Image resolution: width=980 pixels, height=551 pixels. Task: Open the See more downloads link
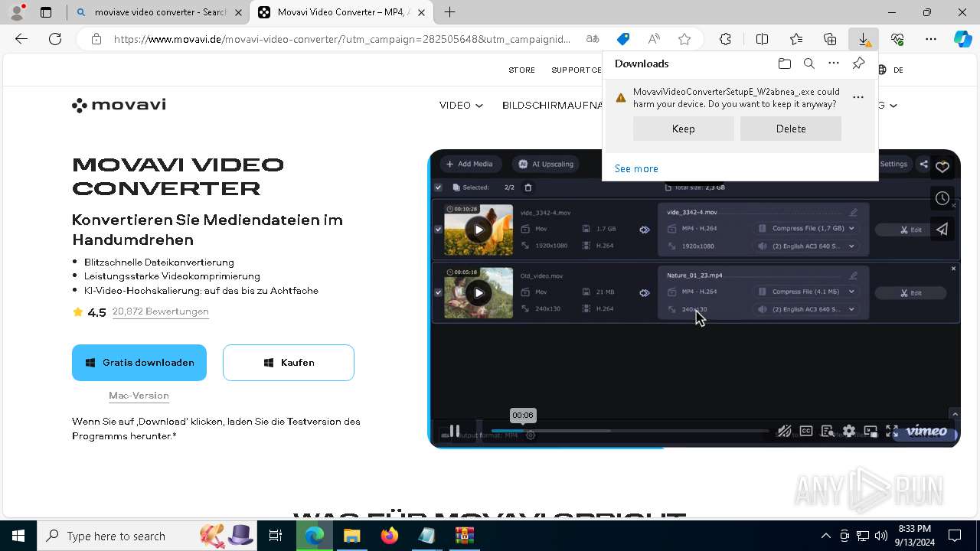coord(636,168)
